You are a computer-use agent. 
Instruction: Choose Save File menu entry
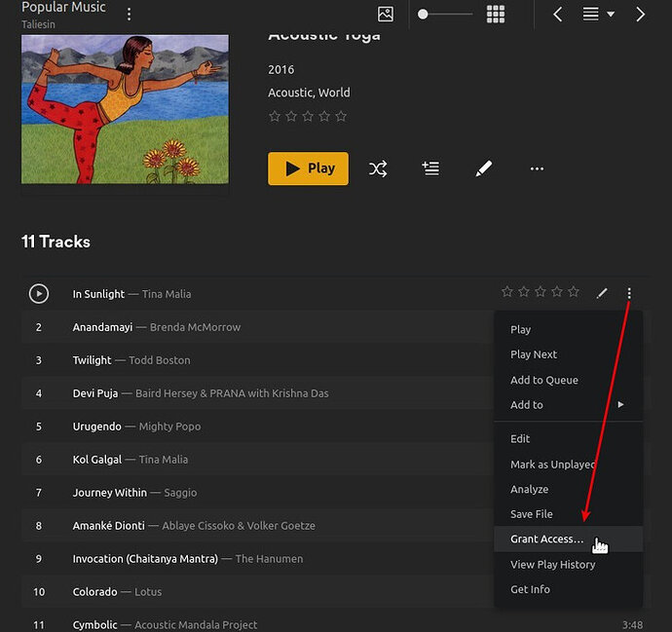click(569, 514)
